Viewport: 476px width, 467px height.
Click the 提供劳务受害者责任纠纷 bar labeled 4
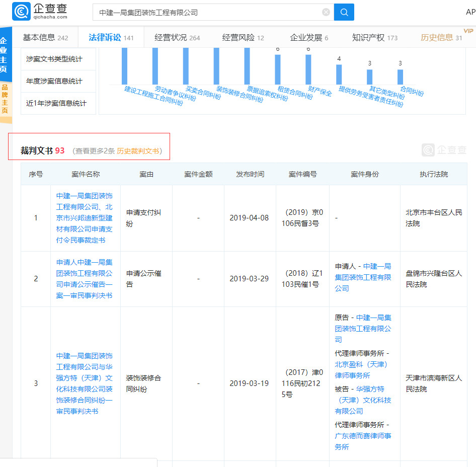tap(339, 74)
